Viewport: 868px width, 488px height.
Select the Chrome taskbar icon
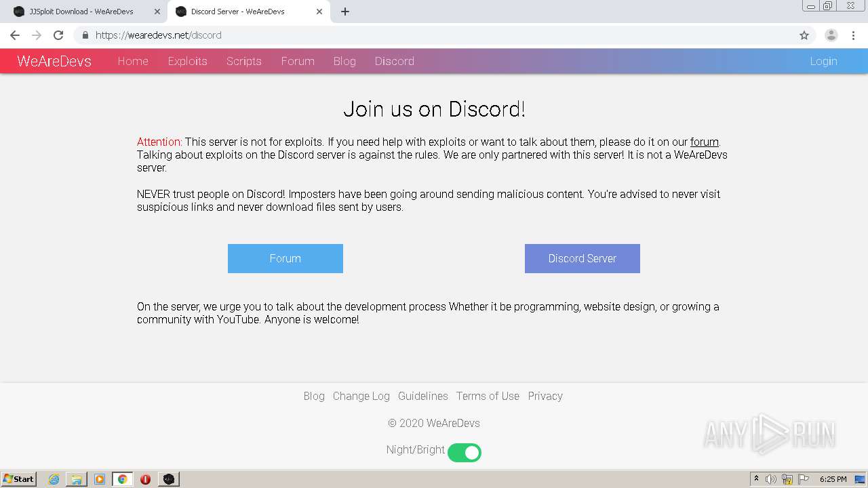(123, 479)
